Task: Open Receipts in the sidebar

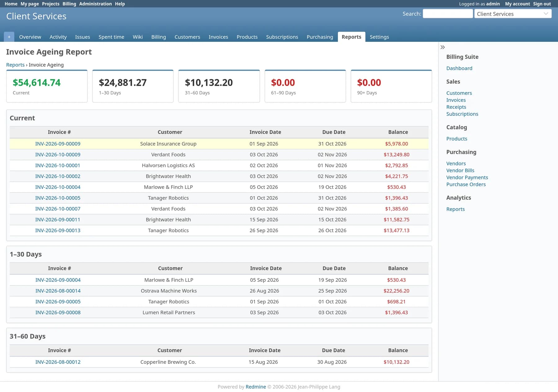Action: click(x=456, y=107)
